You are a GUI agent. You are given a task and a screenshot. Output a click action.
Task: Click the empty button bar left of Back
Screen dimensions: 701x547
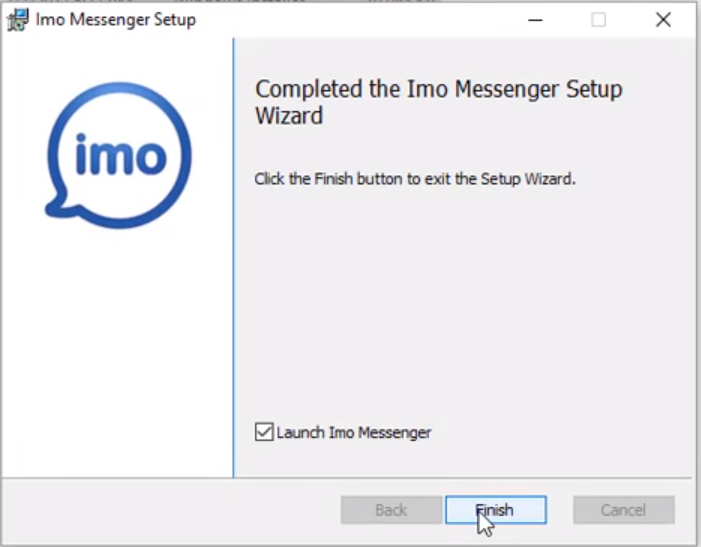170,510
